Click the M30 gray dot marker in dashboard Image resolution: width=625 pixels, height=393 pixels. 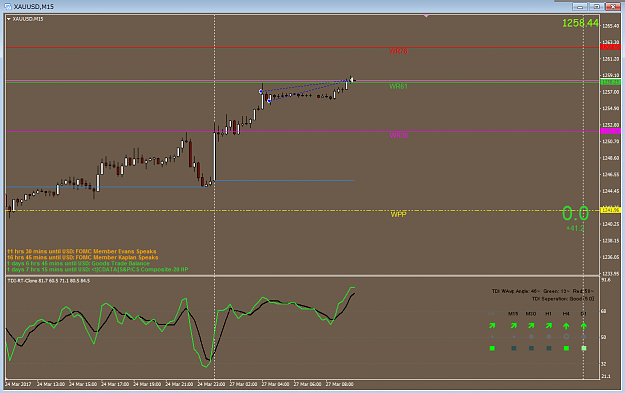coord(531,337)
